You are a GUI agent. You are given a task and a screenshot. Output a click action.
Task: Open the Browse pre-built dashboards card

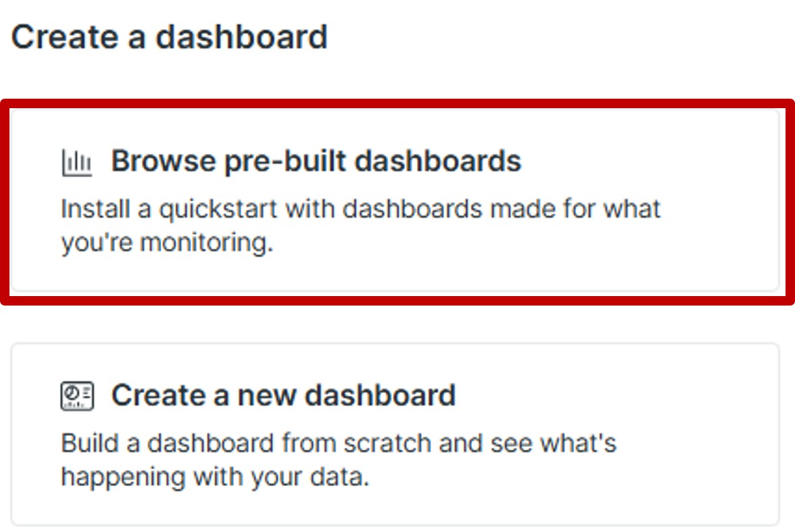click(x=395, y=201)
